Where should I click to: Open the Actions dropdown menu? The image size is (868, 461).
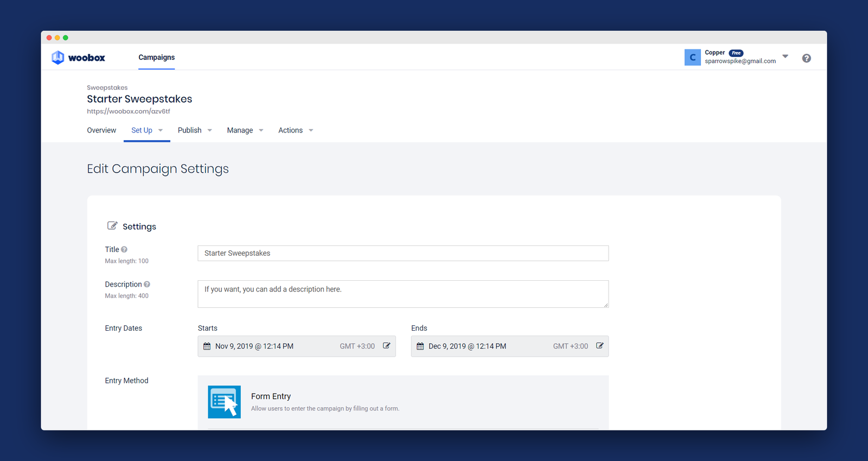pos(296,130)
